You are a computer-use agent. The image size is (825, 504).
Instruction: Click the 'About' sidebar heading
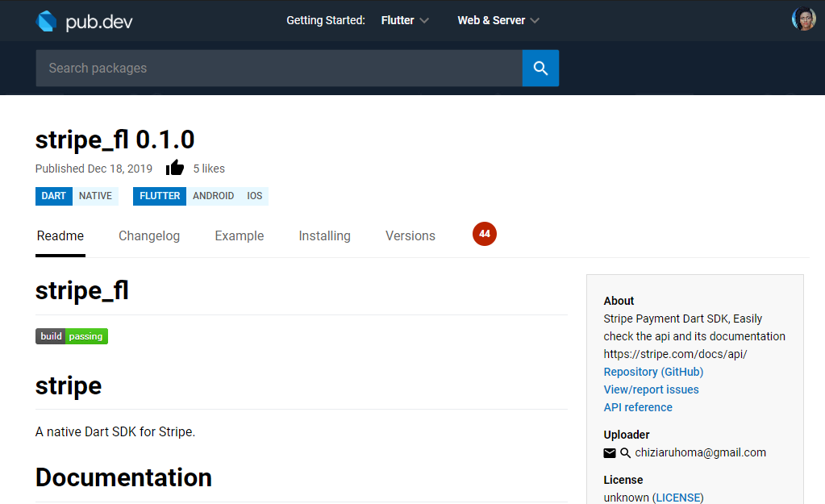pyautogui.click(x=619, y=301)
